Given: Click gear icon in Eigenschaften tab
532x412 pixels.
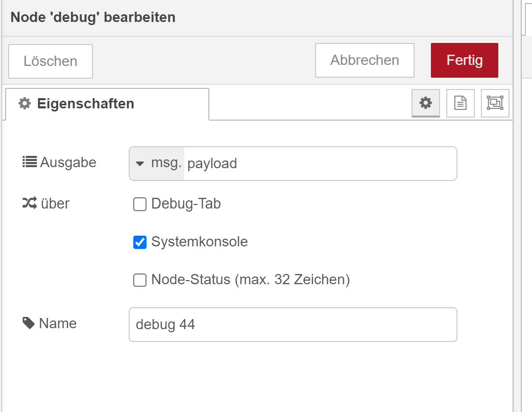Looking at the screenshot, I should 25,104.
